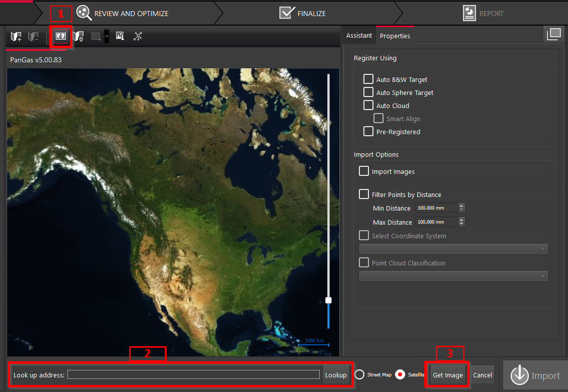Select the dashed rectangle selection tool
Image resolution: width=568 pixels, height=392 pixels.
point(96,37)
